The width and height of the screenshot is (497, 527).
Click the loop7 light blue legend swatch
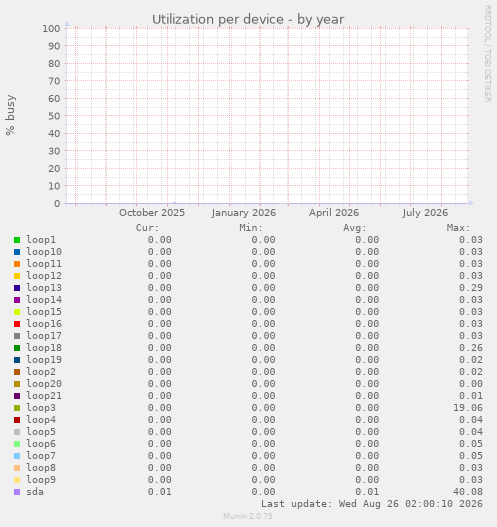(17, 456)
